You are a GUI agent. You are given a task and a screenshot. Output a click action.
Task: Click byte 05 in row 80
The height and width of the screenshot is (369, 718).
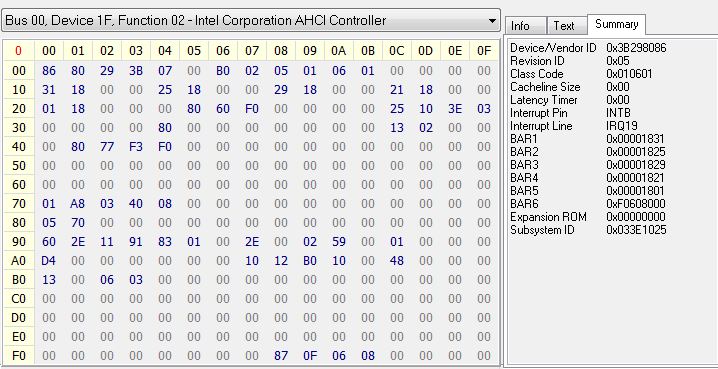tap(49, 222)
